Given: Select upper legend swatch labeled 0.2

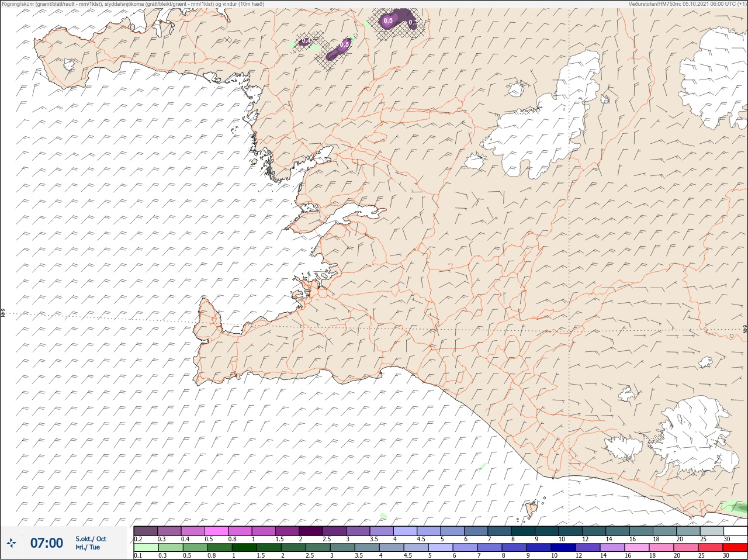Looking at the screenshot, I should (x=146, y=531).
